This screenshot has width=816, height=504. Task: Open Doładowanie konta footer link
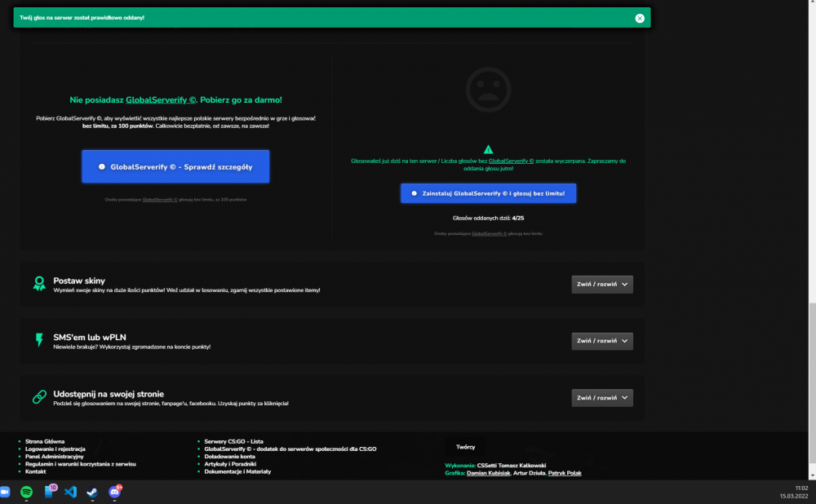pos(229,457)
